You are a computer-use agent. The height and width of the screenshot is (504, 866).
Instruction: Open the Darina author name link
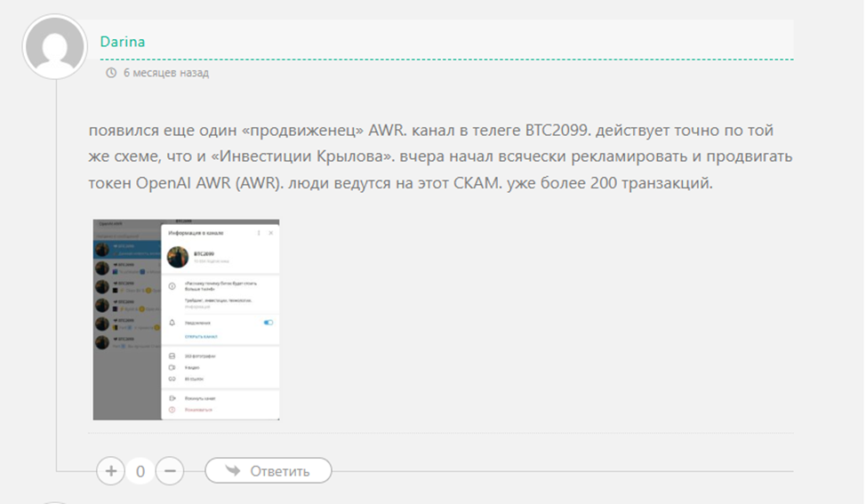point(123,42)
